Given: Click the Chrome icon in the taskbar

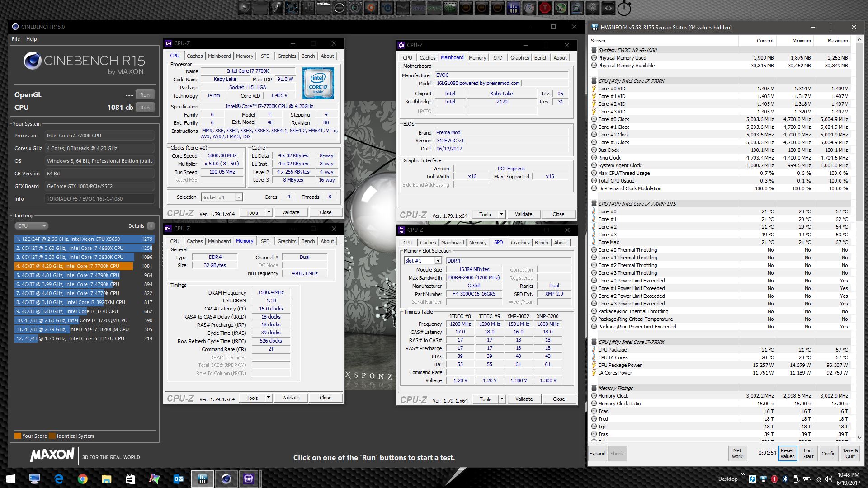Looking at the screenshot, I should click(x=82, y=479).
